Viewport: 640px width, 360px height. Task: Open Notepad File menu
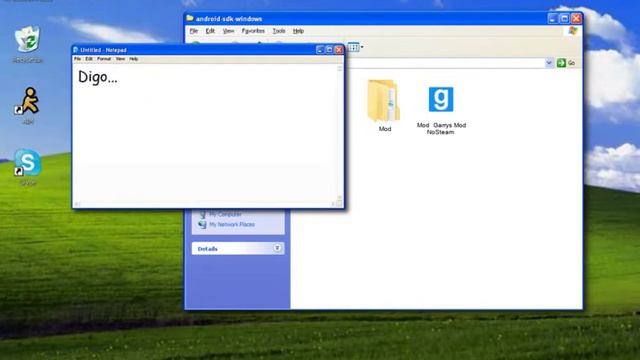click(77, 59)
